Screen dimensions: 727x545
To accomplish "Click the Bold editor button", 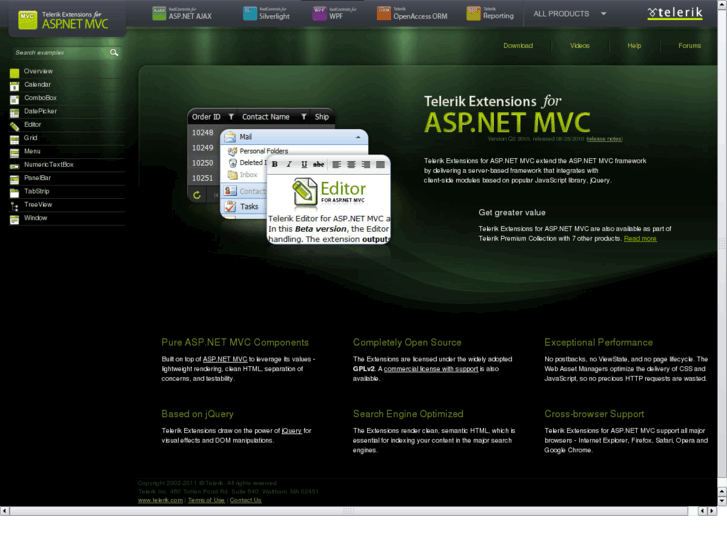I will coord(274,164).
